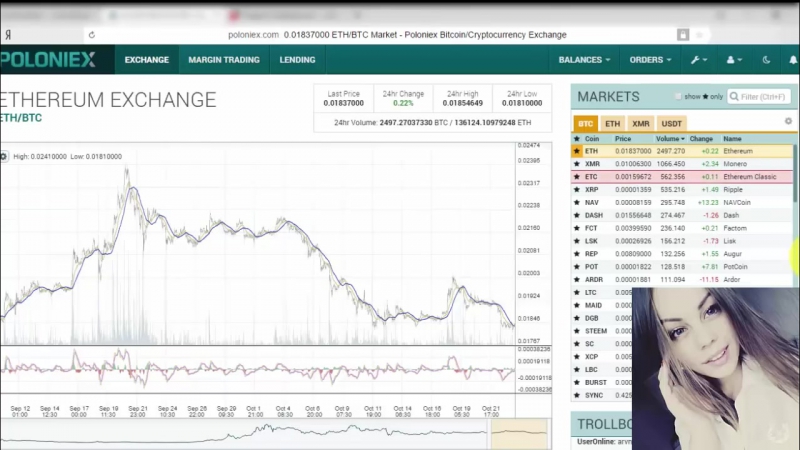Click the markets Filter search field
Image resolution: width=800 pixels, height=450 pixels.
759,97
